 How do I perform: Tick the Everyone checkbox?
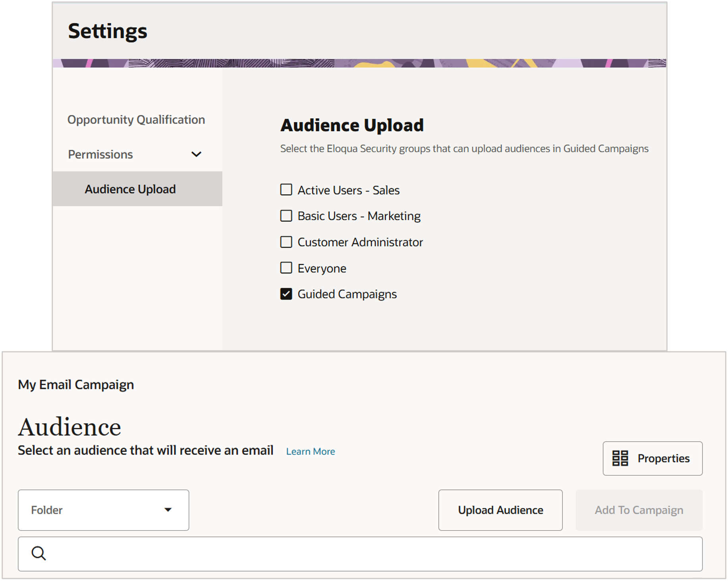286,268
